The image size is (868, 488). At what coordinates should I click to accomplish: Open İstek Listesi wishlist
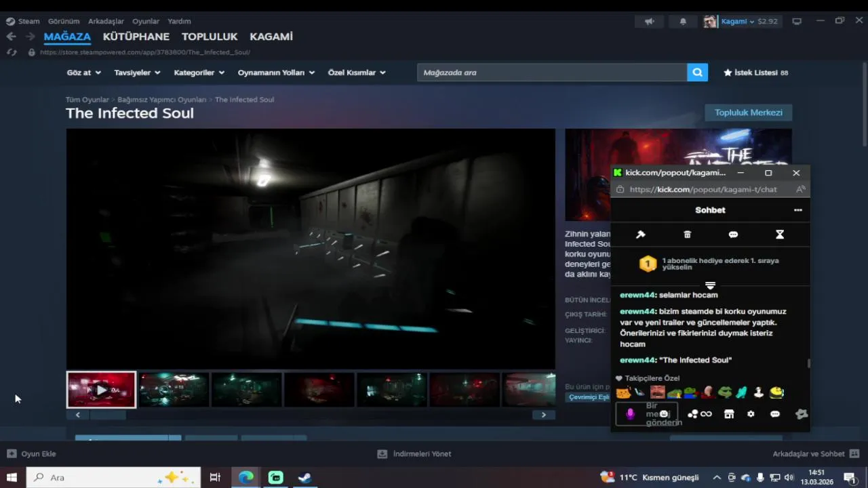pyautogui.click(x=755, y=73)
